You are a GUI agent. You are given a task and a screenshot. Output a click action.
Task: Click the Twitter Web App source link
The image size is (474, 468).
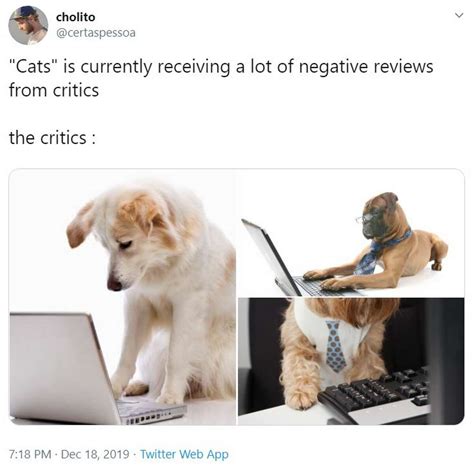click(184, 454)
